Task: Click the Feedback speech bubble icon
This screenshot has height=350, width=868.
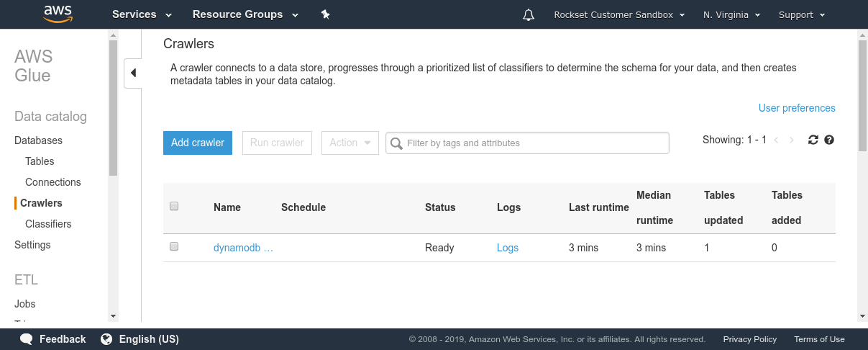Action: pyautogui.click(x=27, y=339)
